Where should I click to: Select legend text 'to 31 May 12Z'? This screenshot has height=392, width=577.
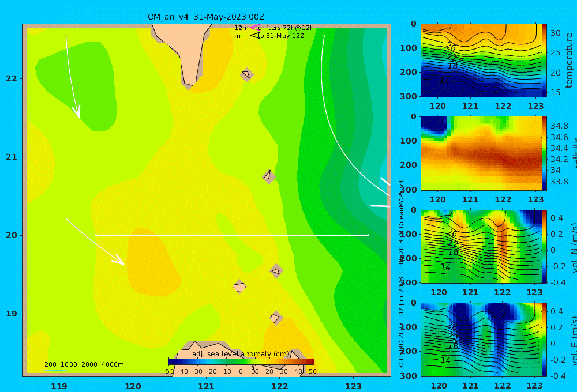point(281,36)
